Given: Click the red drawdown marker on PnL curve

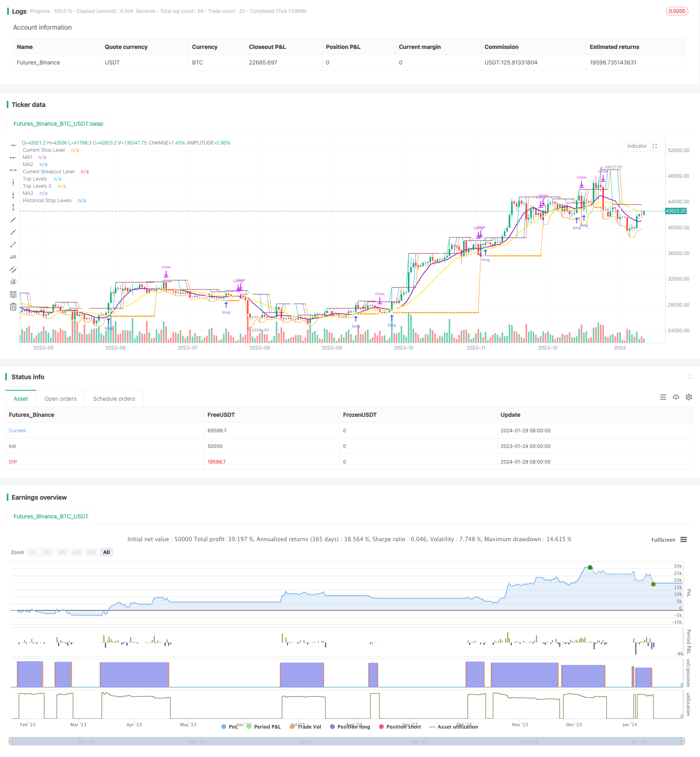Looking at the screenshot, I should tap(653, 584).
